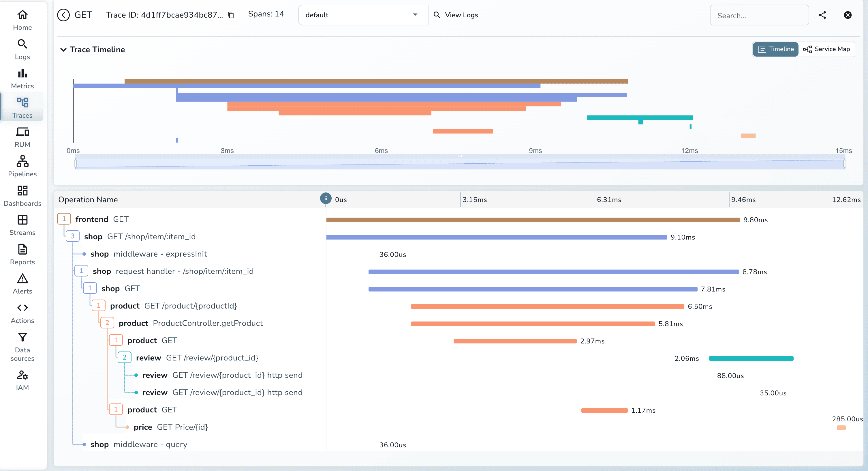Open the default stream dropdown
This screenshot has width=868, height=471.
(363, 15)
